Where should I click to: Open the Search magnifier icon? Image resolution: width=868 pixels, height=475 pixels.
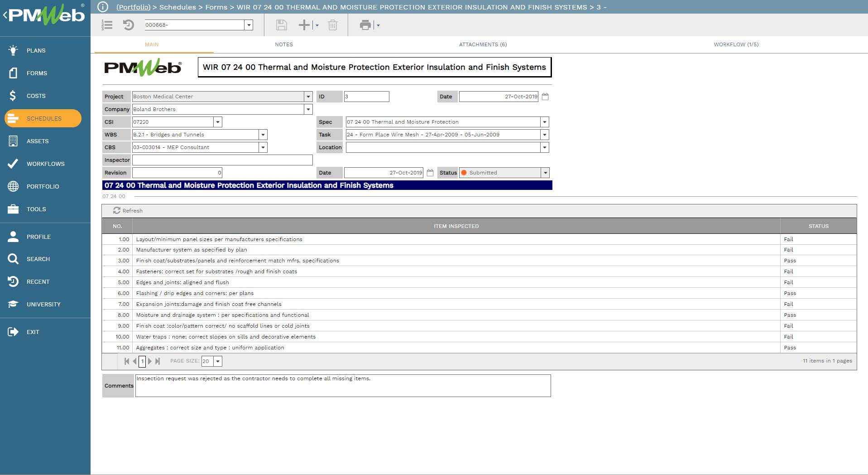[13, 259]
